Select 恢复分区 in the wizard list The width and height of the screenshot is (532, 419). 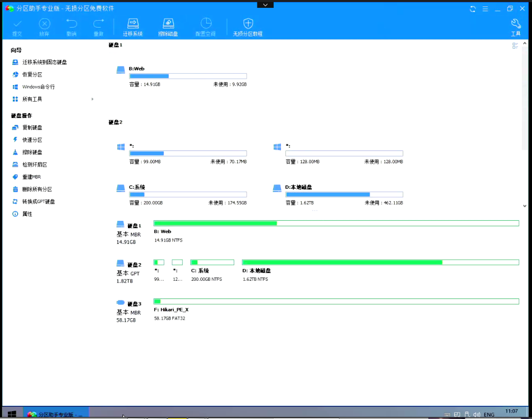point(32,75)
